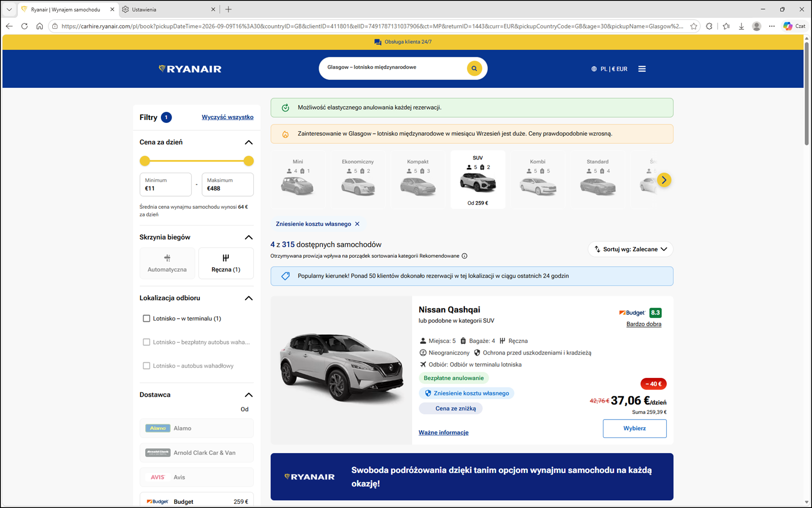The width and height of the screenshot is (812, 508).
Task: Open browser profile avatar
Action: (x=757, y=26)
